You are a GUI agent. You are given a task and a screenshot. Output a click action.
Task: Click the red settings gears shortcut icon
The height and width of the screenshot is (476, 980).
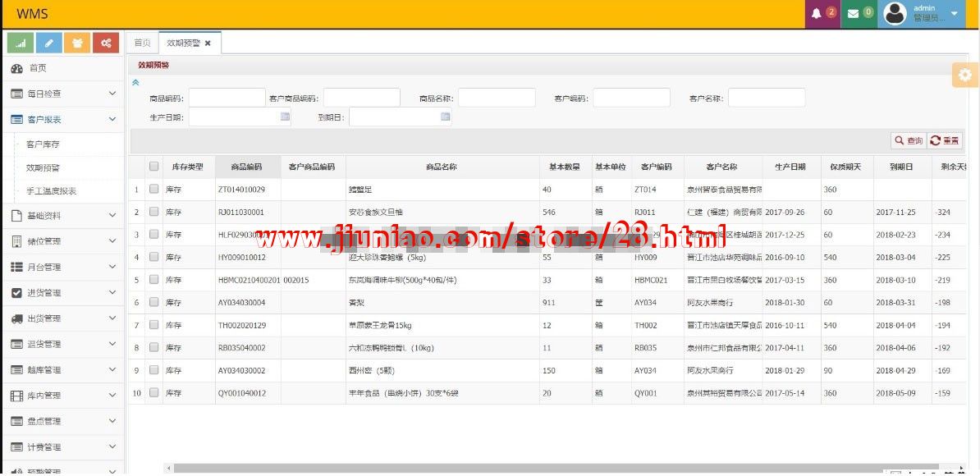(106, 43)
